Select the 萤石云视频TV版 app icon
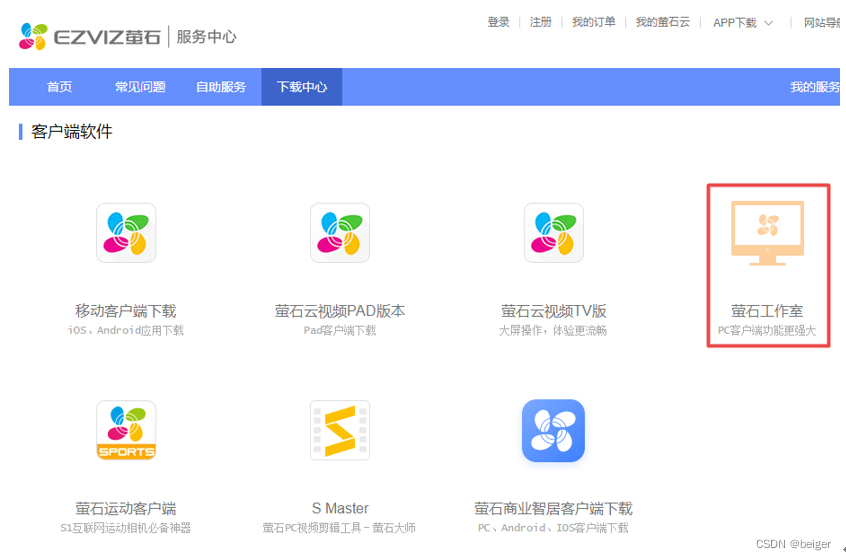 (x=554, y=233)
